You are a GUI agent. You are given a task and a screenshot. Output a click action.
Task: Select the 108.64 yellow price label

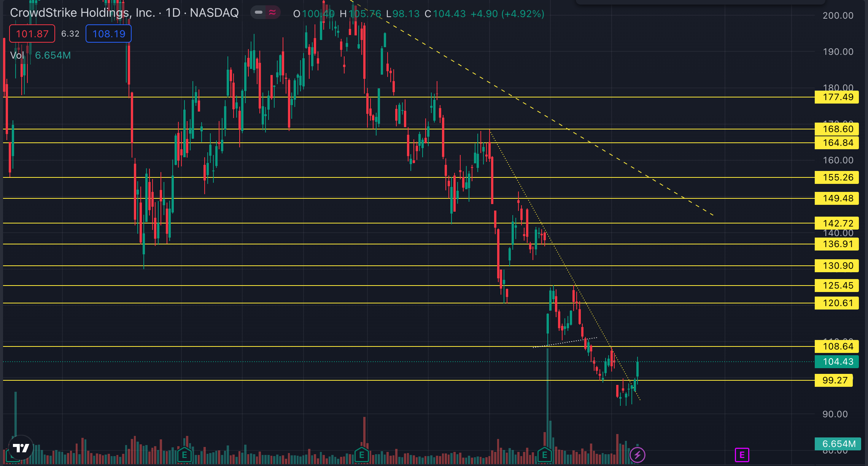837,346
